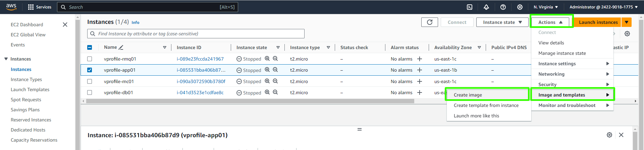Add alarm for vprofile-rmq01
The image size is (644, 150).
[420, 59]
